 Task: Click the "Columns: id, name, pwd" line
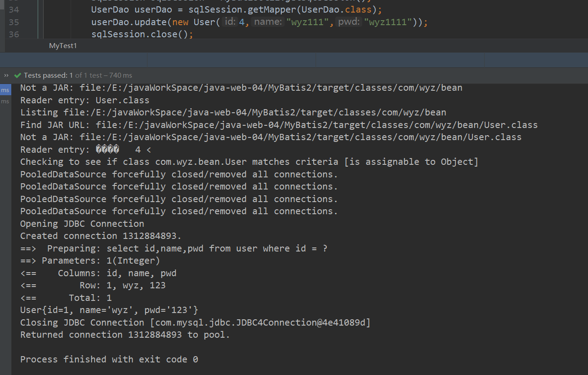98,273
